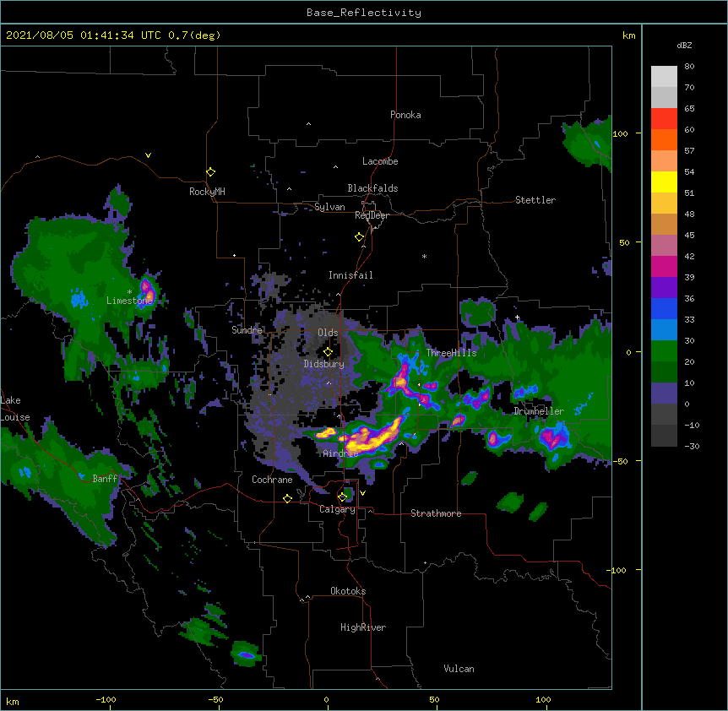Click the RockyMH label
728x711 pixels.
(x=207, y=192)
